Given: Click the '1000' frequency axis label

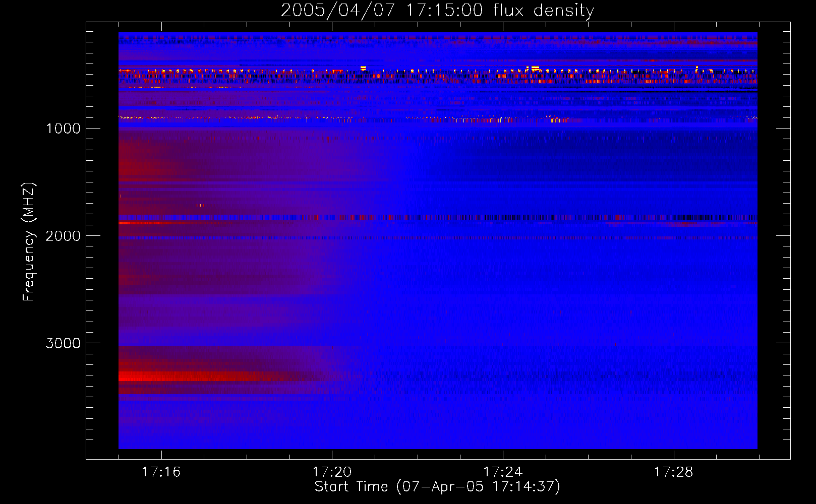Looking at the screenshot, I should [63, 129].
